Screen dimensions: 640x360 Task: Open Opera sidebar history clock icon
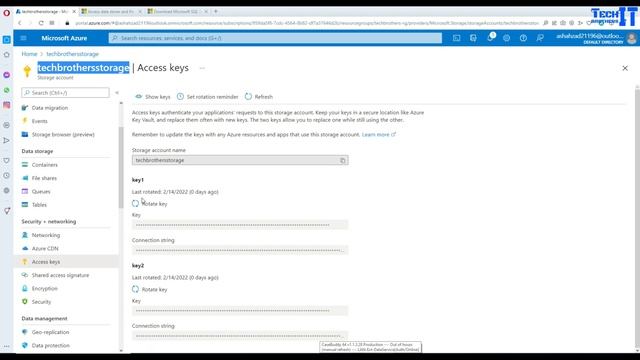click(x=7, y=176)
